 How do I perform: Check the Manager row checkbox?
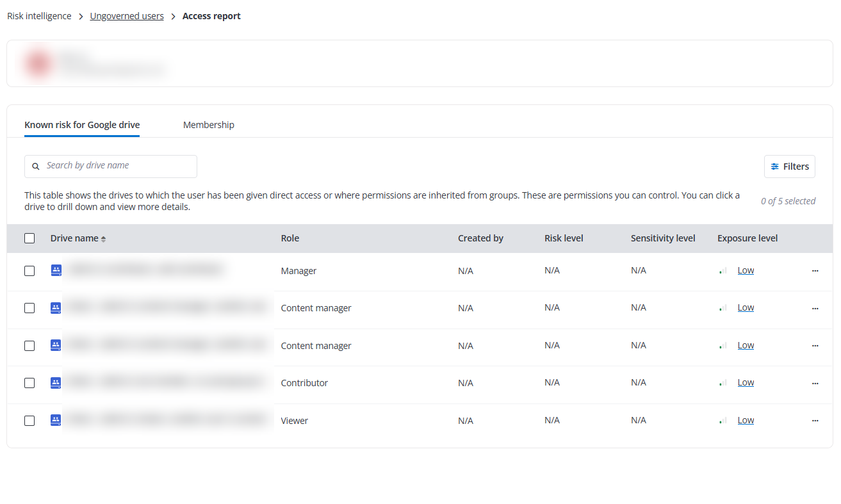point(29,271)
